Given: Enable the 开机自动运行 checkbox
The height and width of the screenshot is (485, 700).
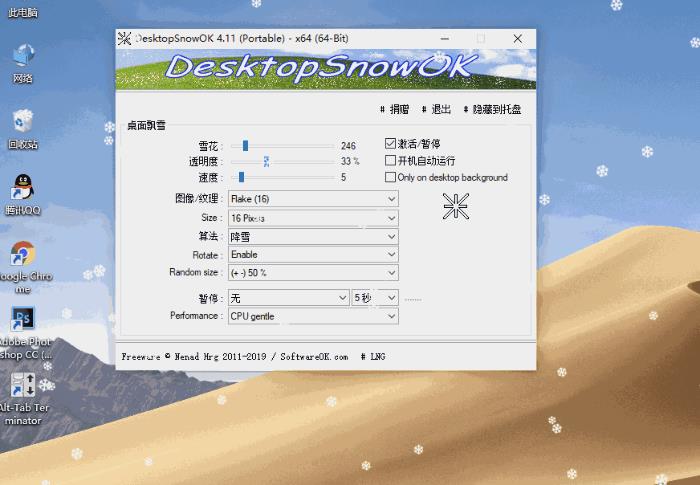Looking at the screenshot, I should 390,160.
